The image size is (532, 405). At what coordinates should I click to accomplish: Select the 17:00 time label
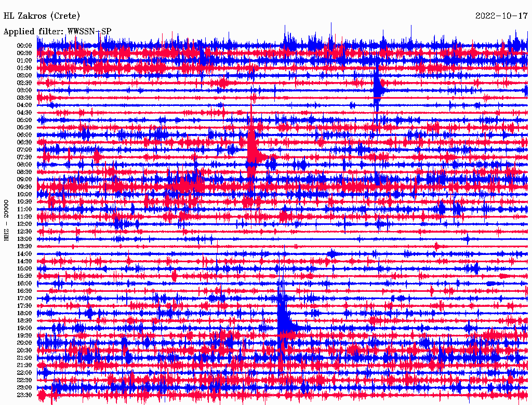(x=24, y=299)
